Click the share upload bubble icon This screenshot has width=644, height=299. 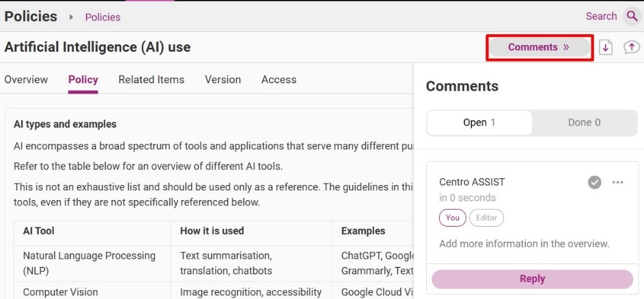[631, 47]
